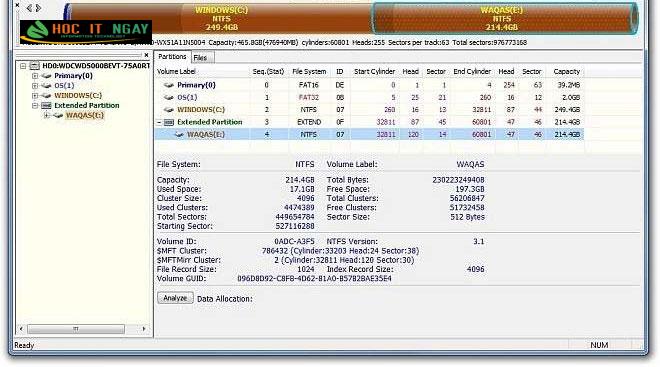Click the next disk arrow icon
Screen dimensions: 660x367
38,8
